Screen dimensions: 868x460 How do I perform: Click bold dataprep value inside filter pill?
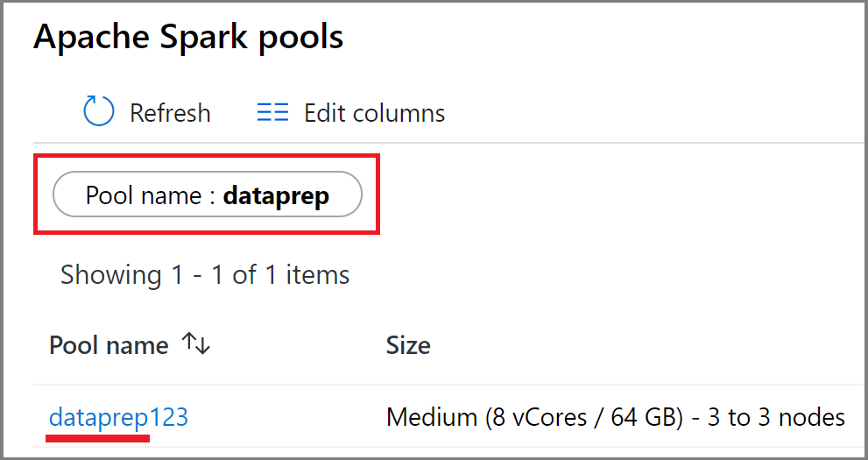[276, 196]
